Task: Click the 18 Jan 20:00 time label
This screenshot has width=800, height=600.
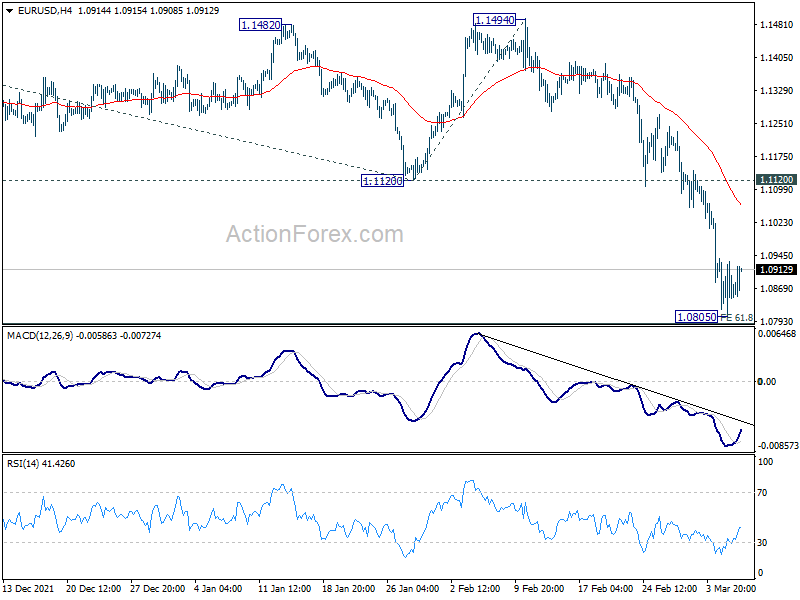Action: pyautogui.click(x=348, y=589)
